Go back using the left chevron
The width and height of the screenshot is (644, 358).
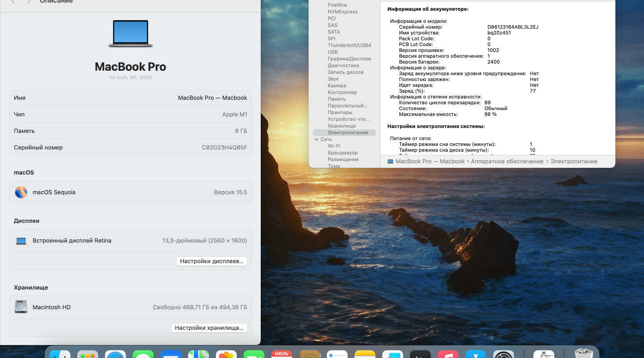[x=13, y=2]
